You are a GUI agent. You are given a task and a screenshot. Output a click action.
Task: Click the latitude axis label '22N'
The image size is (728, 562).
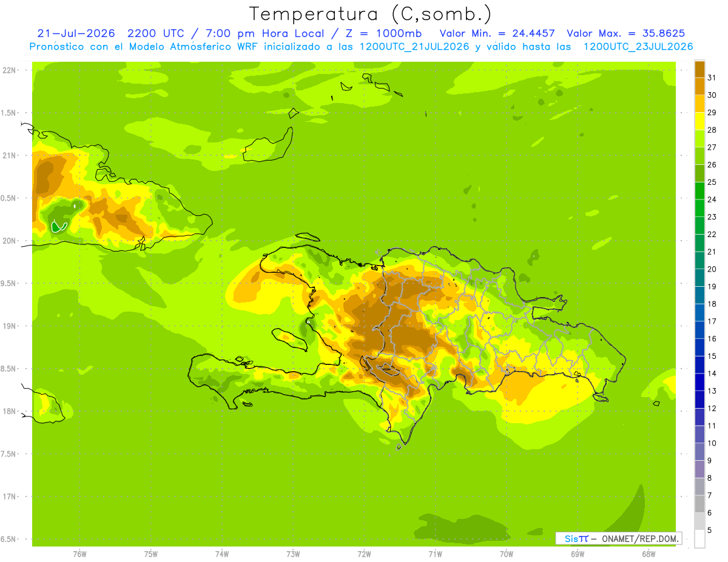click(10, 70)
